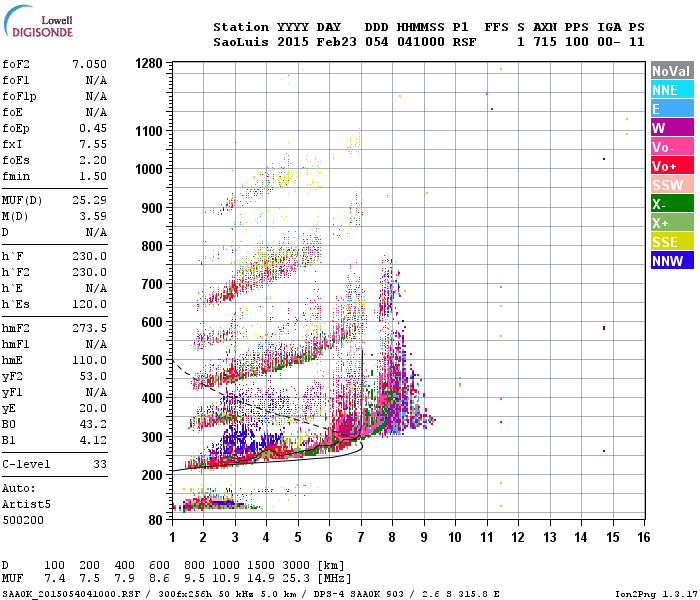Click the SAA0K_2015054041000.RSF filename
Image resolution: width=700 pixels, height=600 pixels.
click(x=71, y=594)
